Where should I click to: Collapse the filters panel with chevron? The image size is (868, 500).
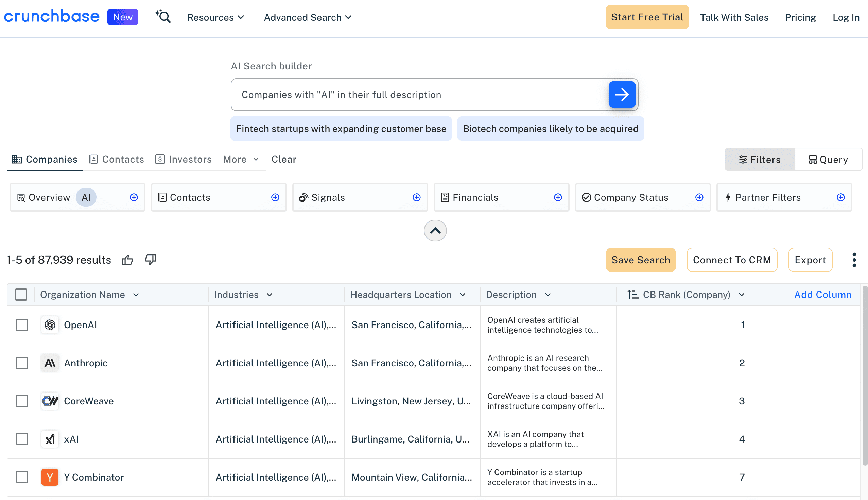(435, 230)
